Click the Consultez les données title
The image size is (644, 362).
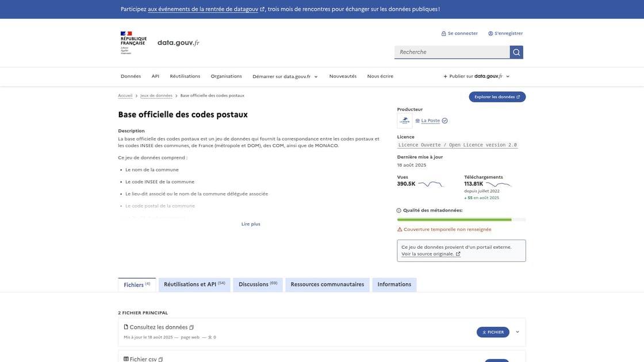159,327
